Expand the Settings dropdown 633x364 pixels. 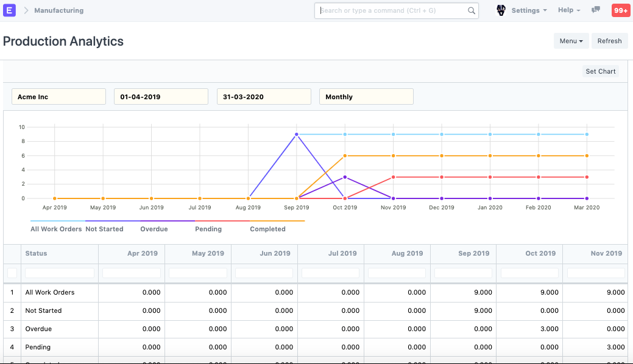click(528, 10)
